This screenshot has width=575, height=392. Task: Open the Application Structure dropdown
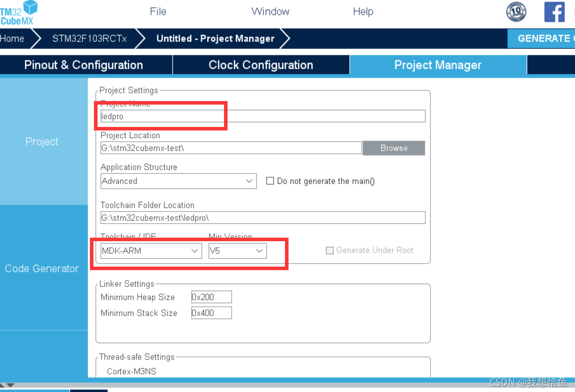[x=178, y=181]
